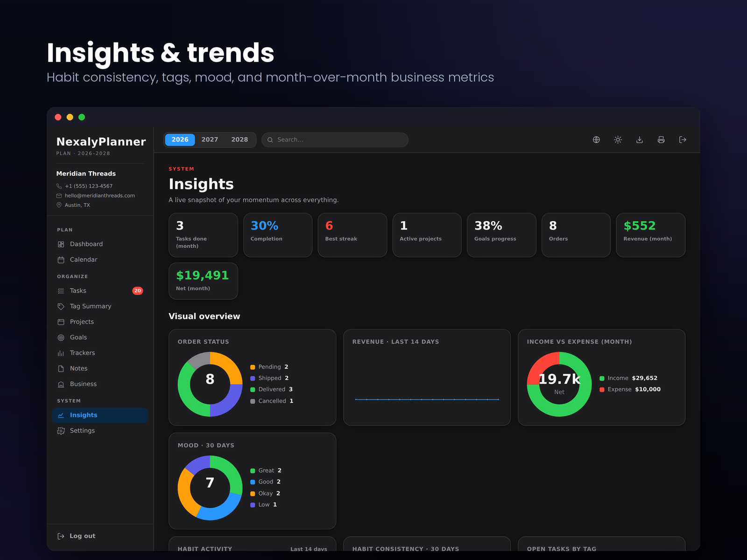Image resolution: width=747 pixels, height=560 pixels.
Task: Click the 19.7k Net donut chart
Action: click(559, 384)
